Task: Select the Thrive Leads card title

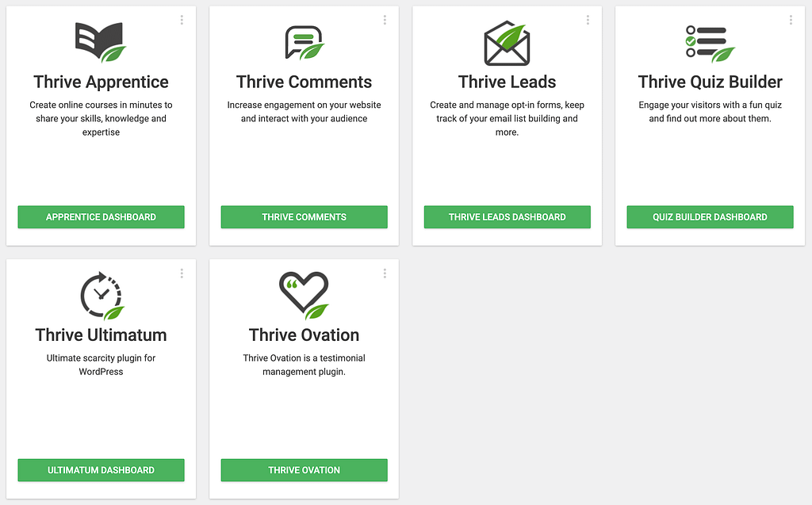Action: click(507, 82)
